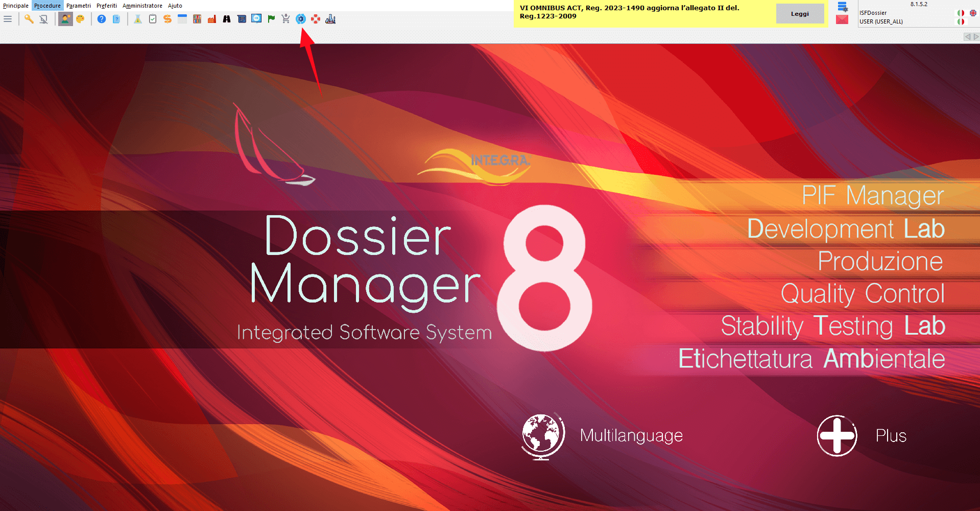
Task: Open the Parametri menu
Action: click(x=79, y=6)
